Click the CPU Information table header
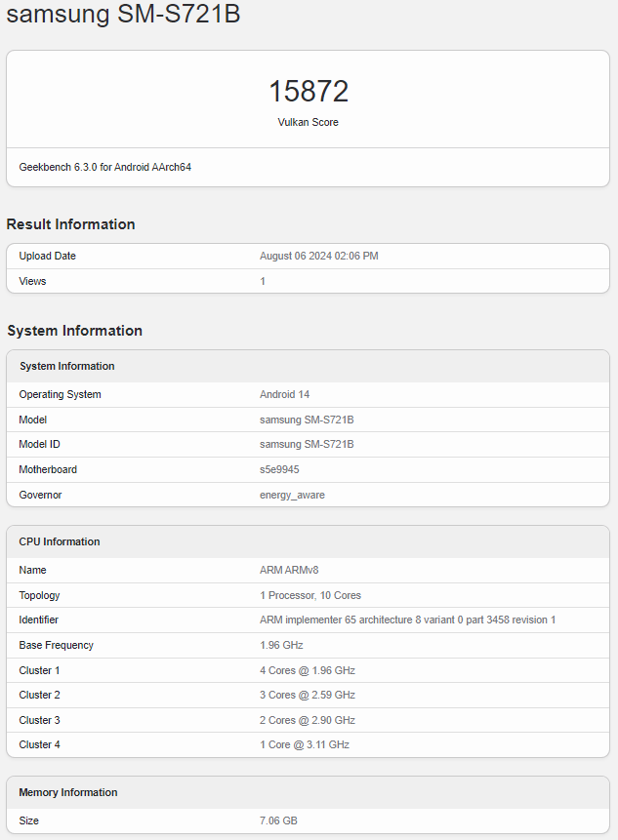This screenshot has width=618, height=840. point(60,542)
